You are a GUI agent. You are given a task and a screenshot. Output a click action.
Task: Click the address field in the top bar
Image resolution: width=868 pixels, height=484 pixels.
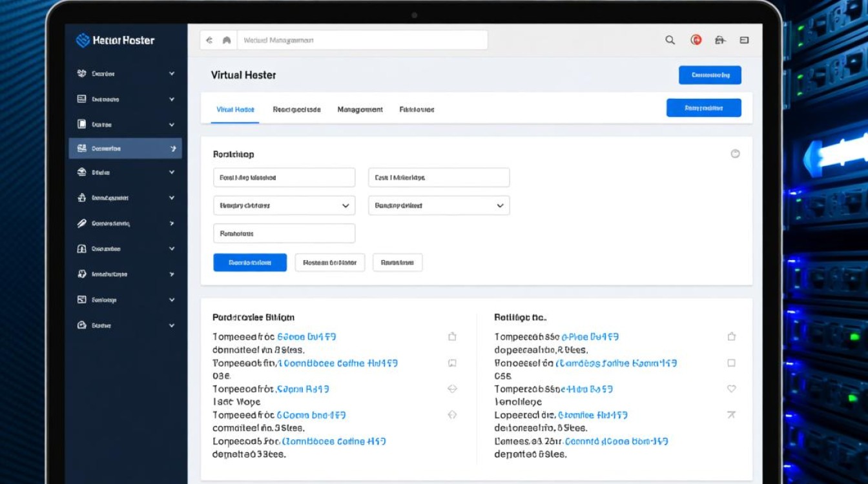(362, 40)
